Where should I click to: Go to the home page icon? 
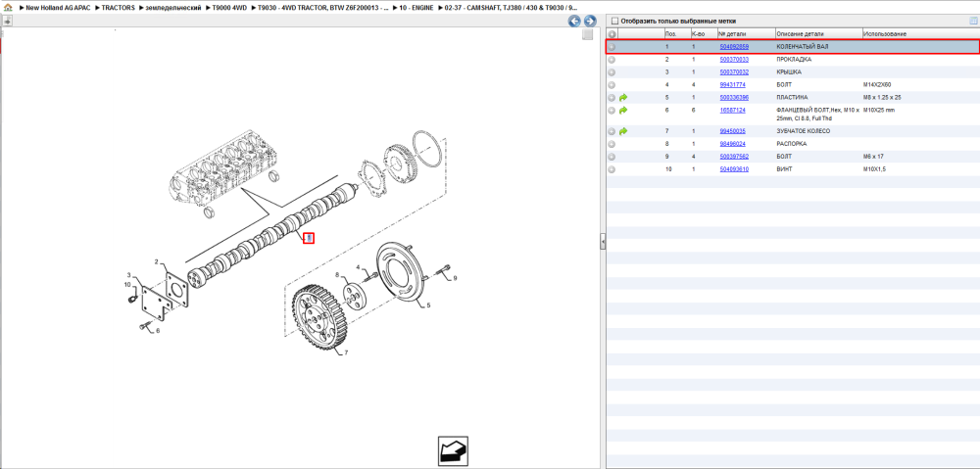pos(8,8)
